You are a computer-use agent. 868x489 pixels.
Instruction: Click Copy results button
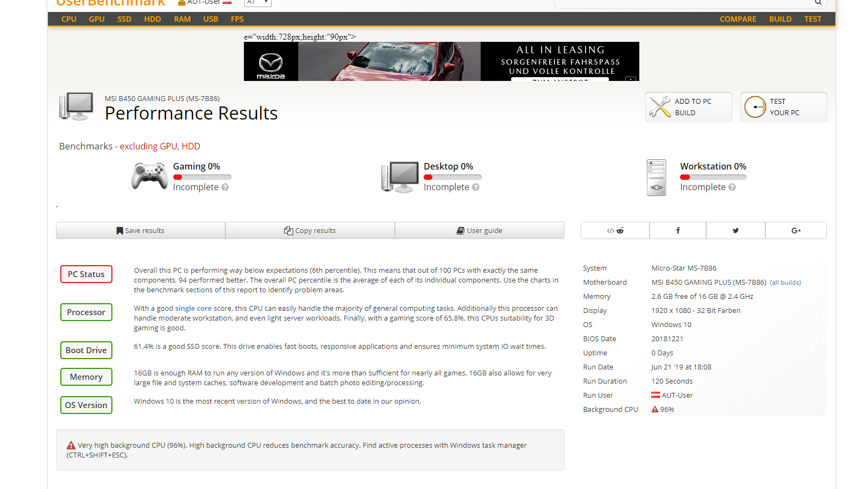coord(310,230)
